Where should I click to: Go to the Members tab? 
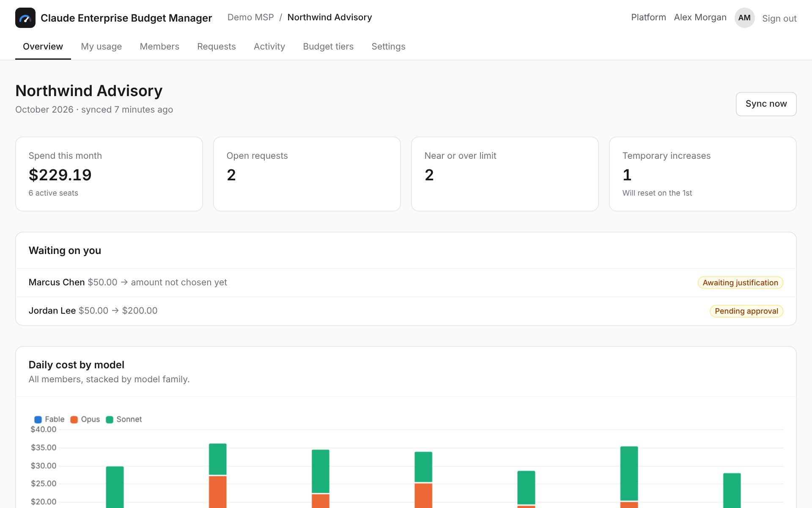click(159, 47)
